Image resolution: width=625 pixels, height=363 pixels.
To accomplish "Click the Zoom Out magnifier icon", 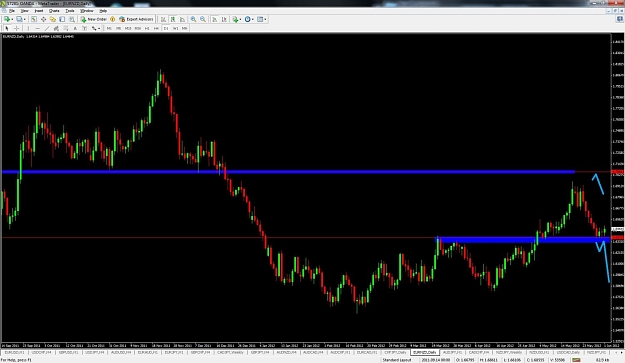I will click(x=202, y=19).
